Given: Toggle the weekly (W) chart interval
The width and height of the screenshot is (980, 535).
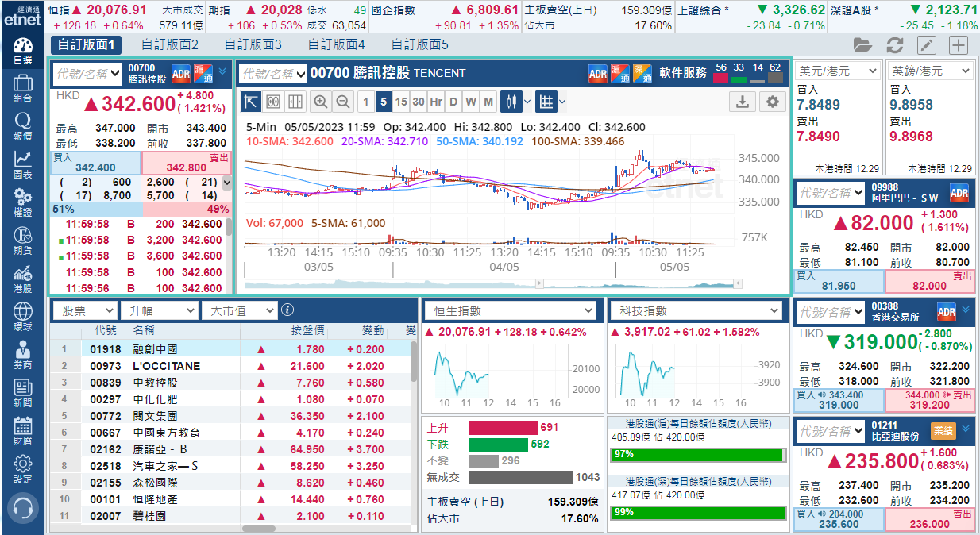Looking at the screenshot, I should (471, 102).
